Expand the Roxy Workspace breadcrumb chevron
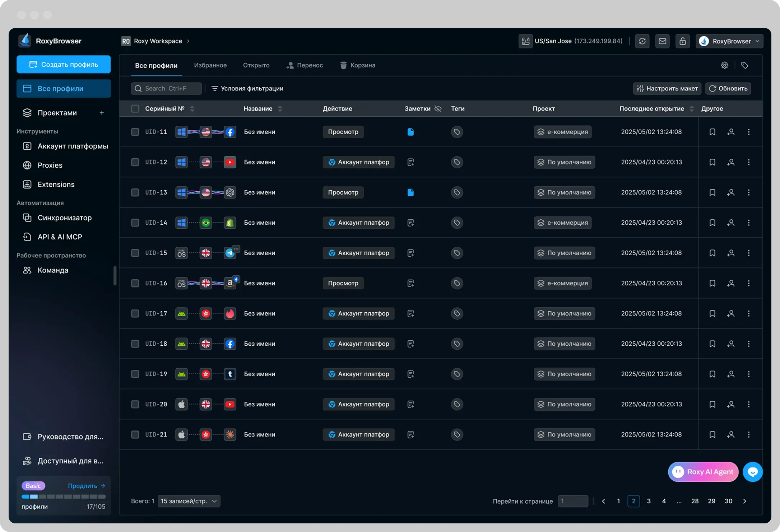The width and height of the screenshot is (780, 532). 188,41
